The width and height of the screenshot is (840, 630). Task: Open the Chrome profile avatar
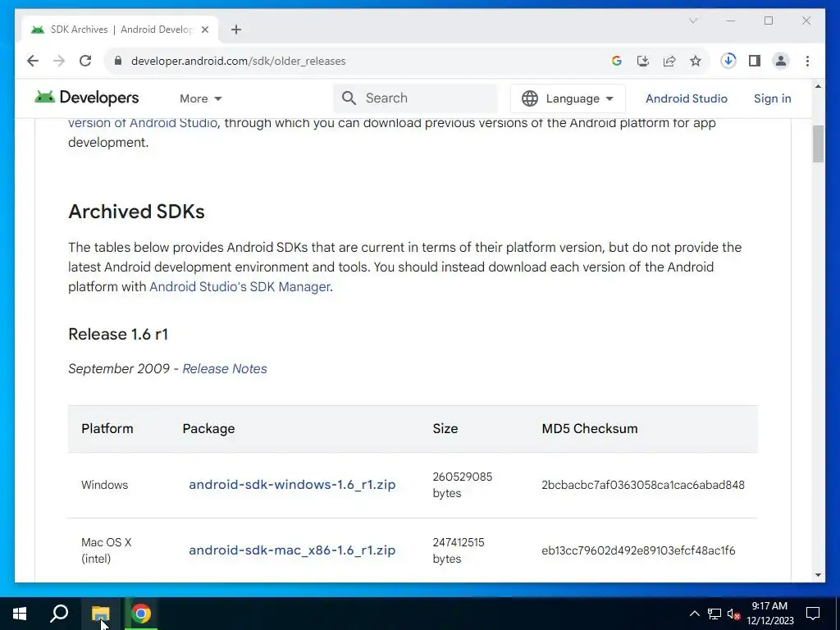pos(781,61)
